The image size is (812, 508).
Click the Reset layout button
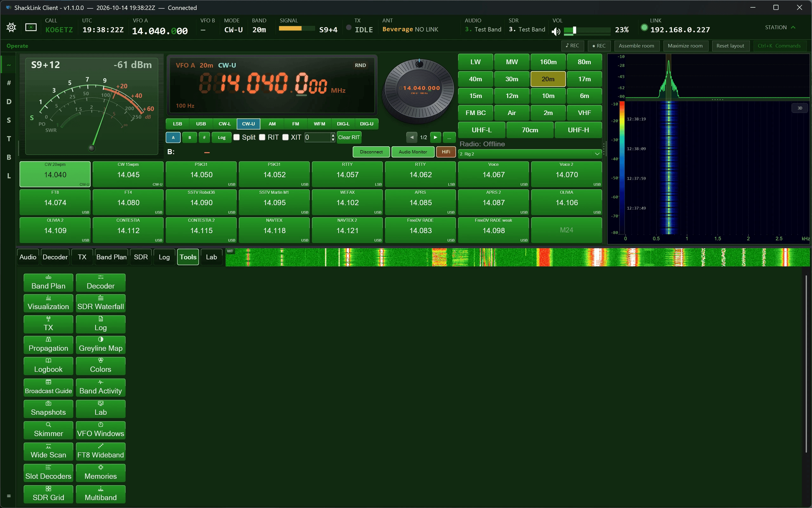coord(730,46)
